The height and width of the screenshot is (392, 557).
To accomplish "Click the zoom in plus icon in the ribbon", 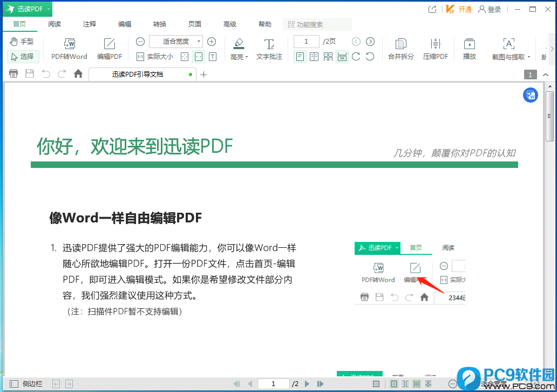I will (x=212, y=42).
